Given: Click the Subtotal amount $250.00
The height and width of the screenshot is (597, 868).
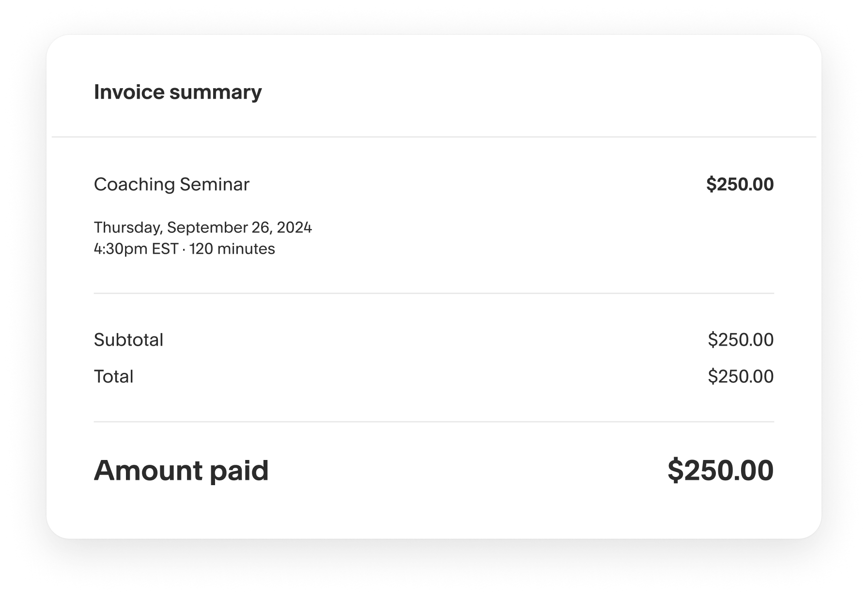Looking at the screenshot, I should click(x=741, y=340).
